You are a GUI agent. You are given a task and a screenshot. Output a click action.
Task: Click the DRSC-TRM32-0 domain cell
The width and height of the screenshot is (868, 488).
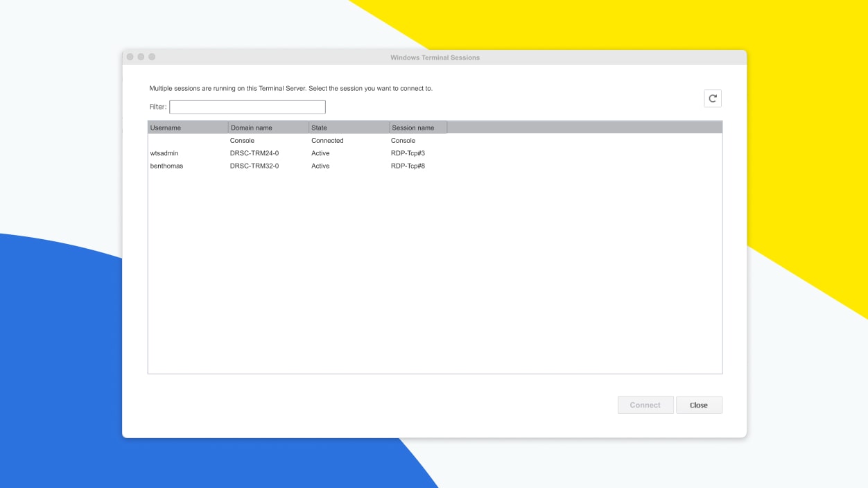coord(254,166)
